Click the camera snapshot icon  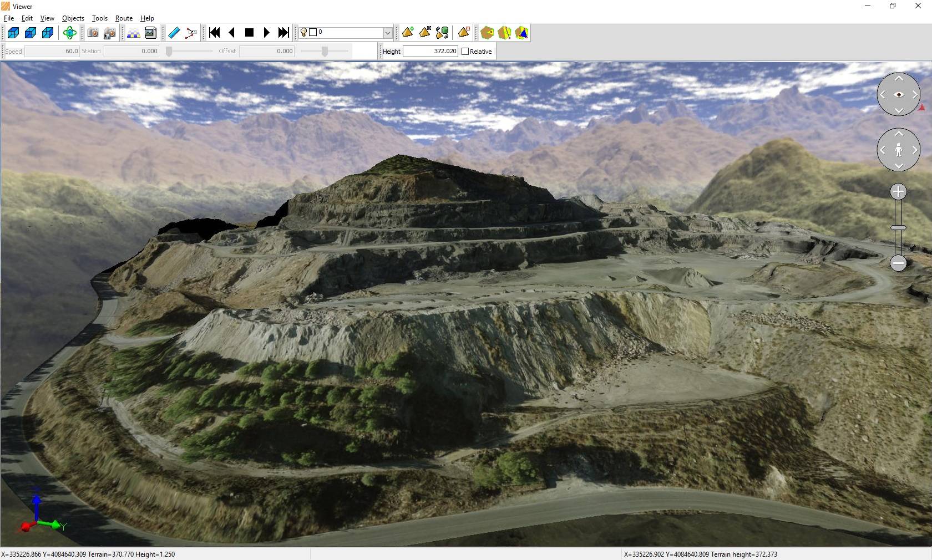pos(93,33)
